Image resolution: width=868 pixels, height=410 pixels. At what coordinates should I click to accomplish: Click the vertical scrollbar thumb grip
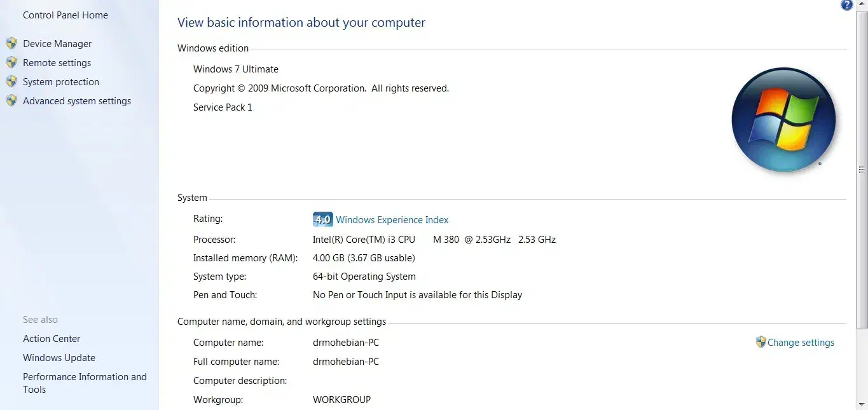tap(862, 170)
